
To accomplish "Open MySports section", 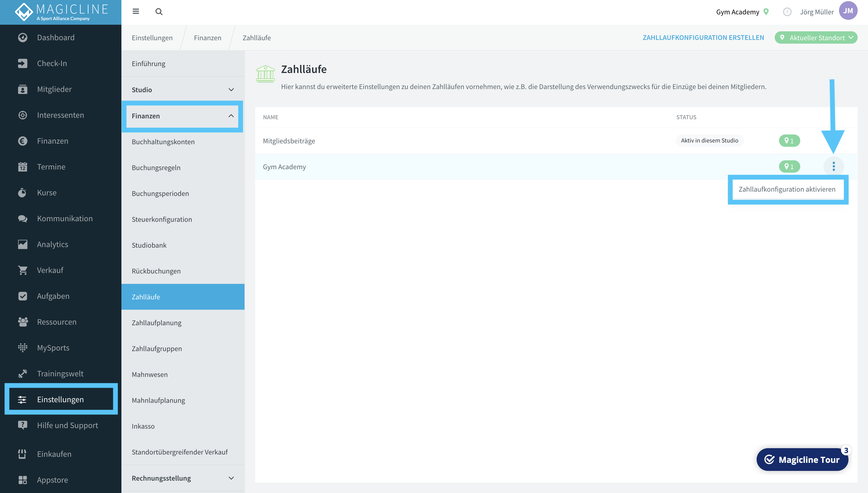I will [x=61, y=348].
